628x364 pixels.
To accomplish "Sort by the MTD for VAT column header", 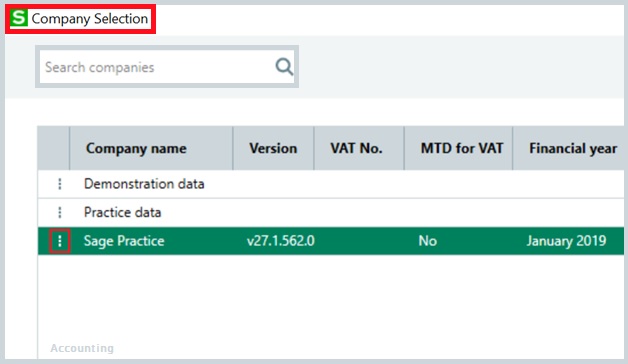I will pyautogui.click(x=458, y=148).
